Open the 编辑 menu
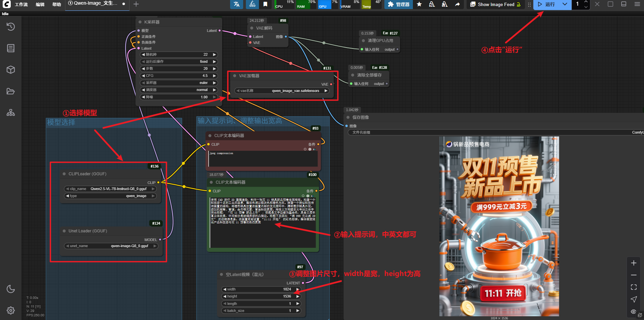The width and height of the screenshot is (644, 320). [40, 4]
